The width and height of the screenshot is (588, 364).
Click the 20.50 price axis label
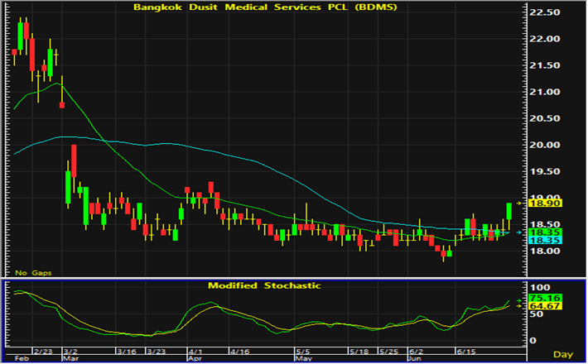coord(544,118)
